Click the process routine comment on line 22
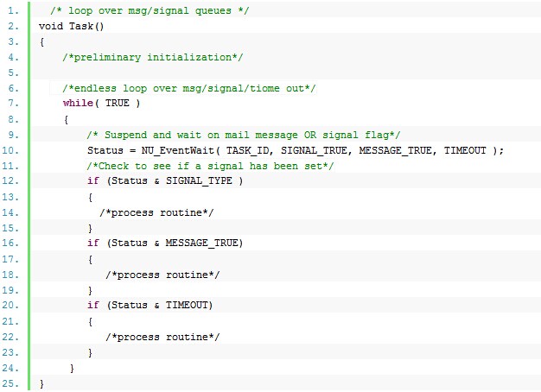 coord(162,337)
